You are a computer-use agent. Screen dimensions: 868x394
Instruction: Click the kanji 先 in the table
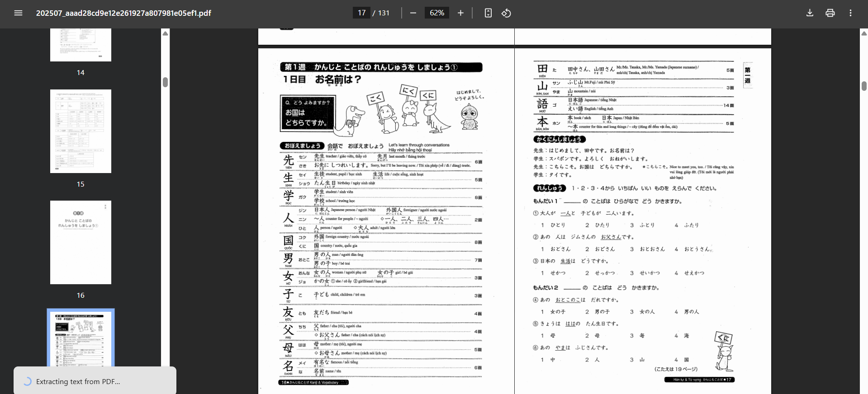tap(289, 160)
